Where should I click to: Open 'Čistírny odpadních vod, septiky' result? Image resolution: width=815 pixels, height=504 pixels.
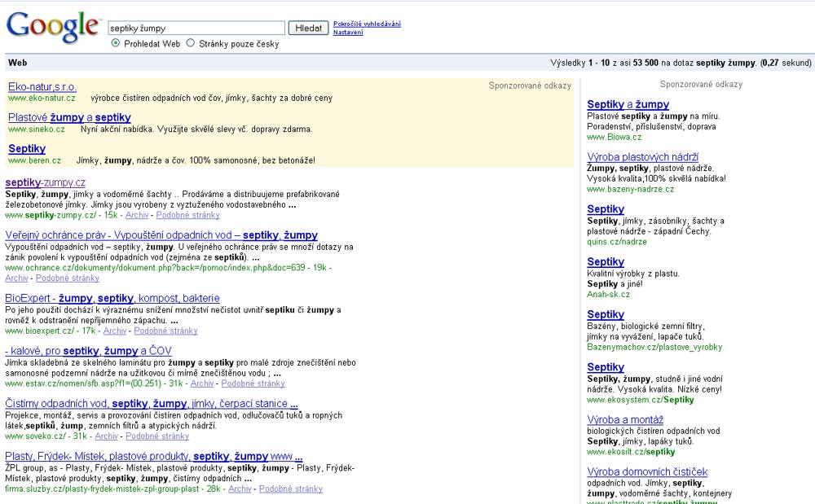coord(152,403)
